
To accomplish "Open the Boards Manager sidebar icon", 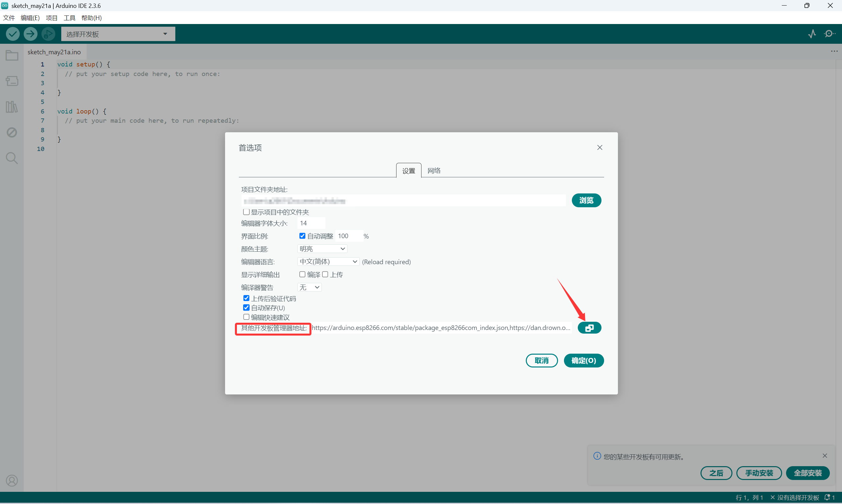I will 12,81.
